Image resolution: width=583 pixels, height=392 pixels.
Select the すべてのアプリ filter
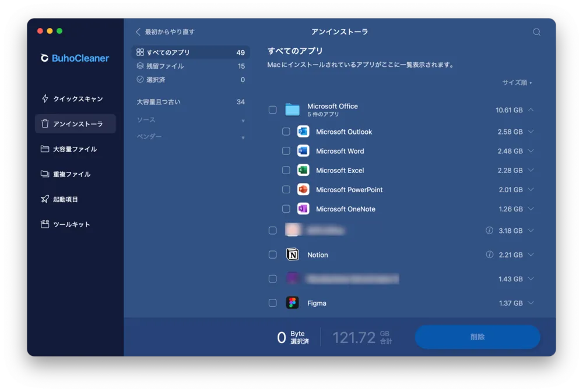coord(191,52)
